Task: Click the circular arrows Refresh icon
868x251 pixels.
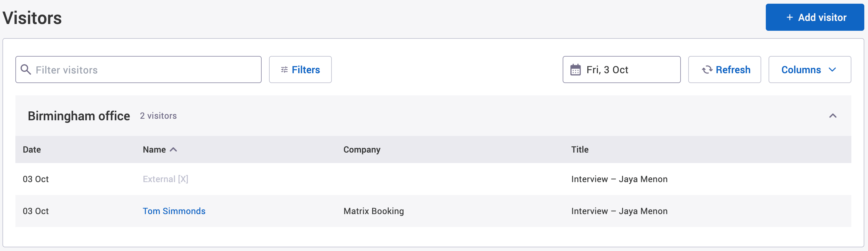Action: 707,70
